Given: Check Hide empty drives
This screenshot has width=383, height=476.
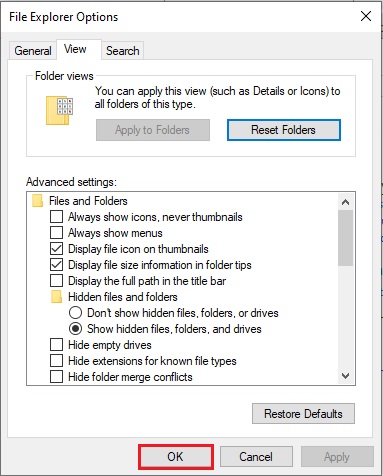Looking at the screenshot, I should (x=56, y=345).
